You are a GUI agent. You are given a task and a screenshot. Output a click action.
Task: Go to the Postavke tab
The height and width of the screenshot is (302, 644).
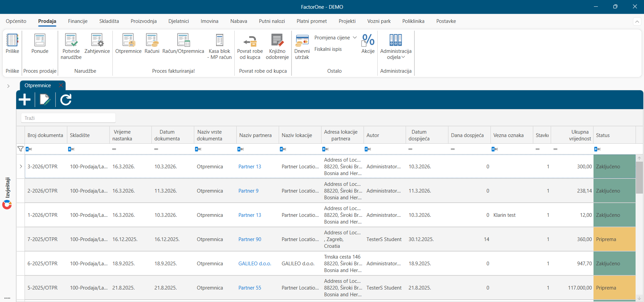(x=446, y=21)
